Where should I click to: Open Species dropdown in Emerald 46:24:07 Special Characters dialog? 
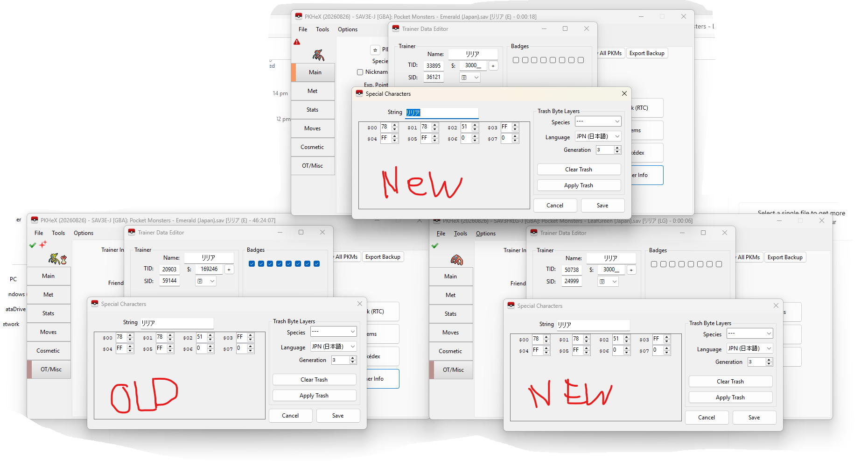click(334, 332)
